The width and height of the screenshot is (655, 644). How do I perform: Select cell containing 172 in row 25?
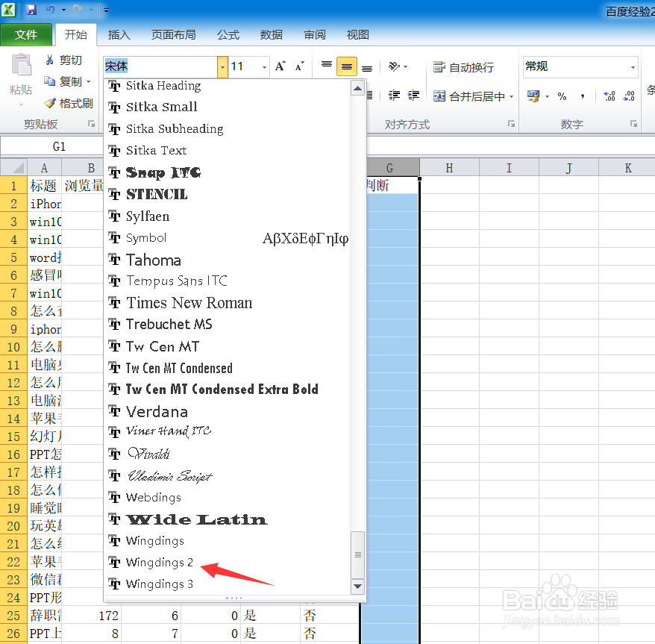[x=91, y=615]
